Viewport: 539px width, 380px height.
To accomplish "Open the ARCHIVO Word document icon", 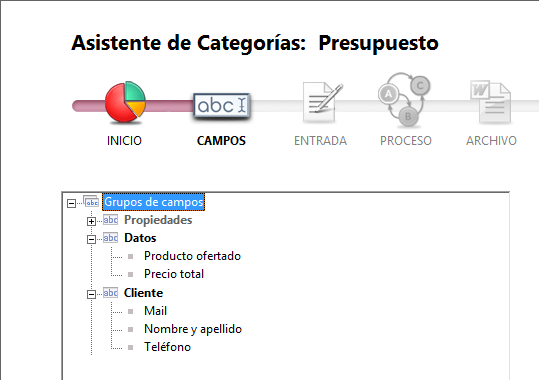I will tap(491, 102).
